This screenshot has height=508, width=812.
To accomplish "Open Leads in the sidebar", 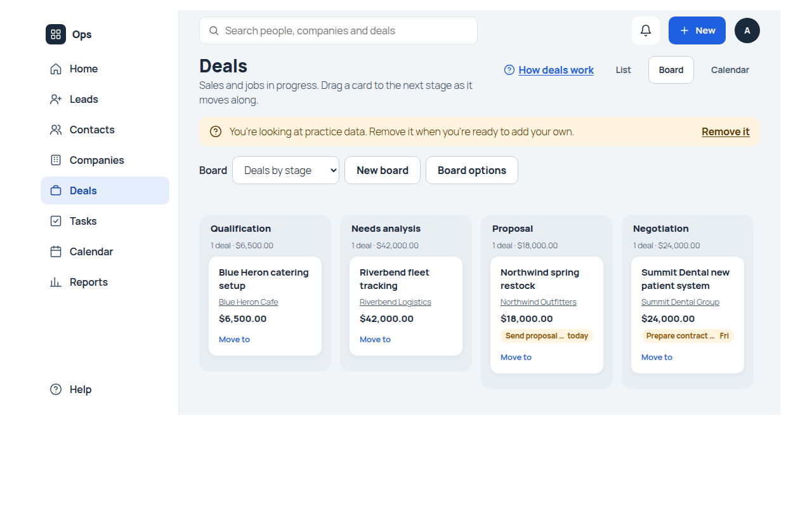I will pos(105,99).
